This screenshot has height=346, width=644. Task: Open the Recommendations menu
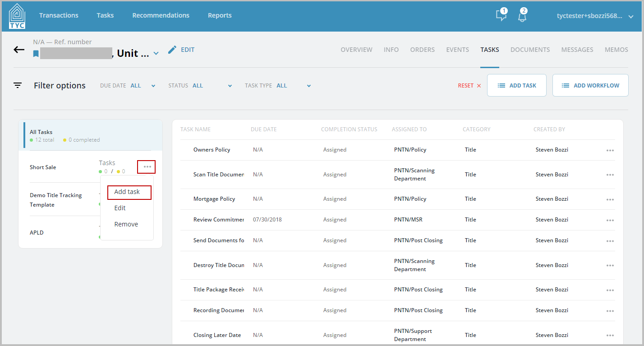click(x=161, y=15)
